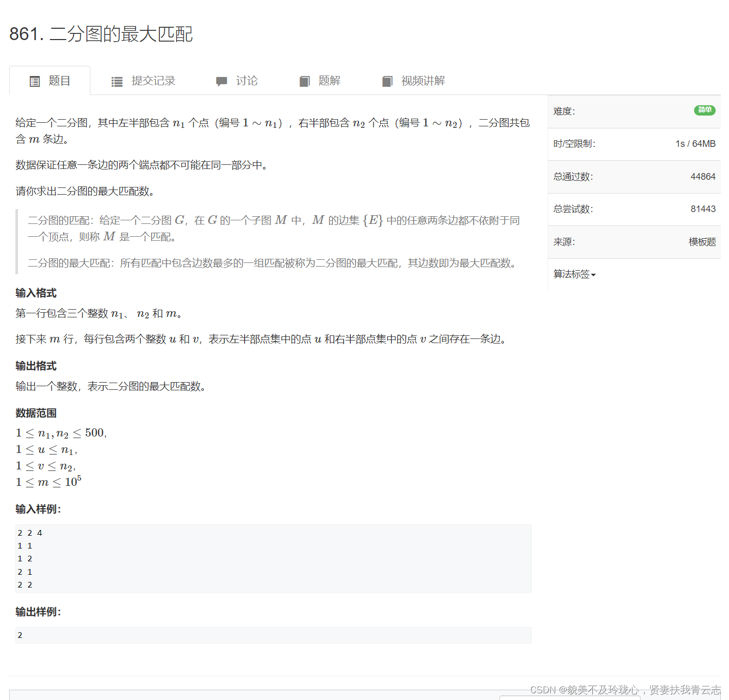Click the 视频讲解 book icon
729x700 pixels.
387,81
